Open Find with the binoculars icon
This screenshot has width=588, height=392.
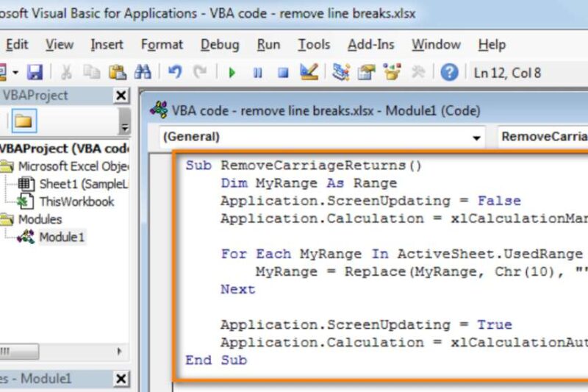(143, 72)
